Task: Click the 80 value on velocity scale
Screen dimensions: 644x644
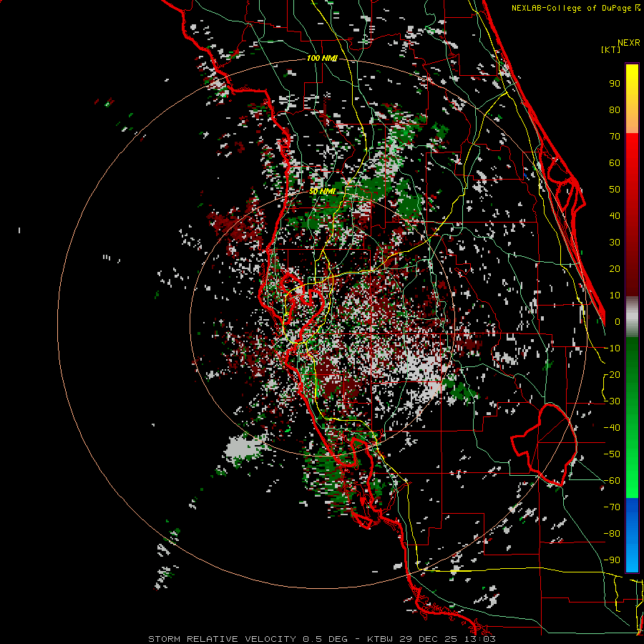Action: 615,109
